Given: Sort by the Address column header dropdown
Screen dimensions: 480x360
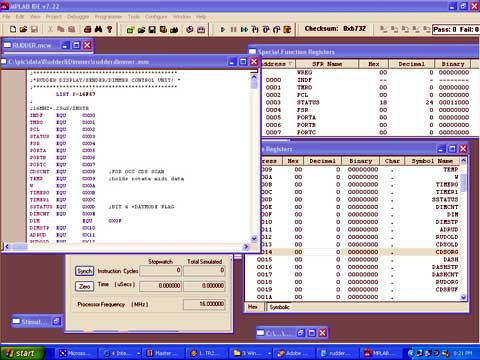Looking at the screenshot, I should click(277, 64).
